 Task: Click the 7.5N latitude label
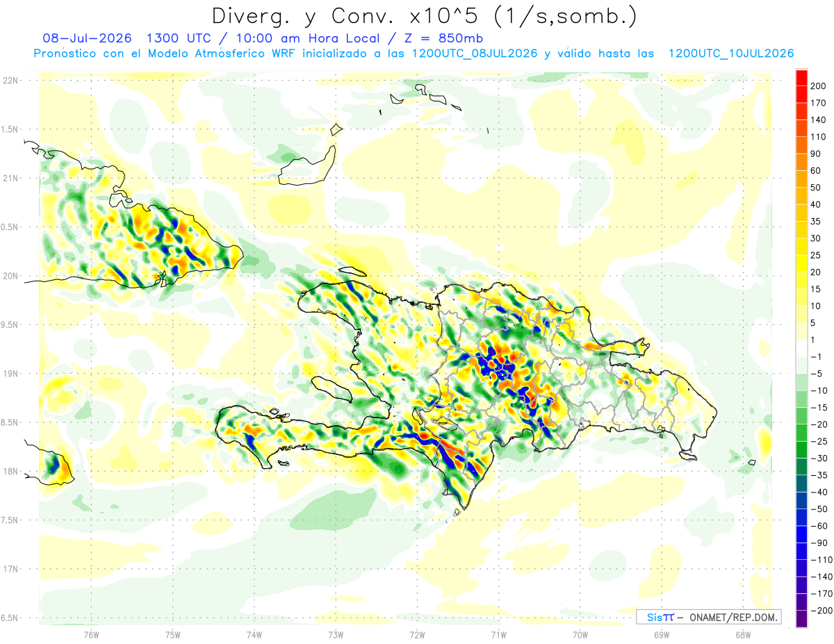(x=10, y=520)
